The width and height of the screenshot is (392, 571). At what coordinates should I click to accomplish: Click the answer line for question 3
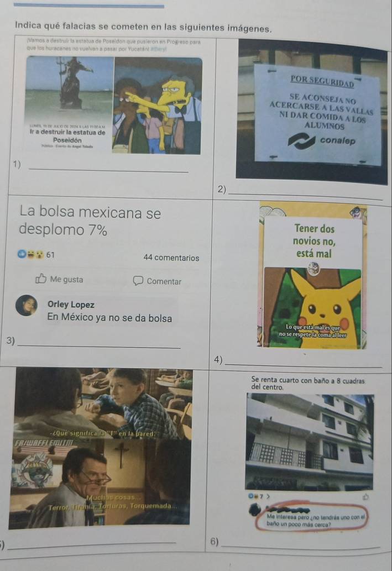pyautogui.click(x=99, y=347)
